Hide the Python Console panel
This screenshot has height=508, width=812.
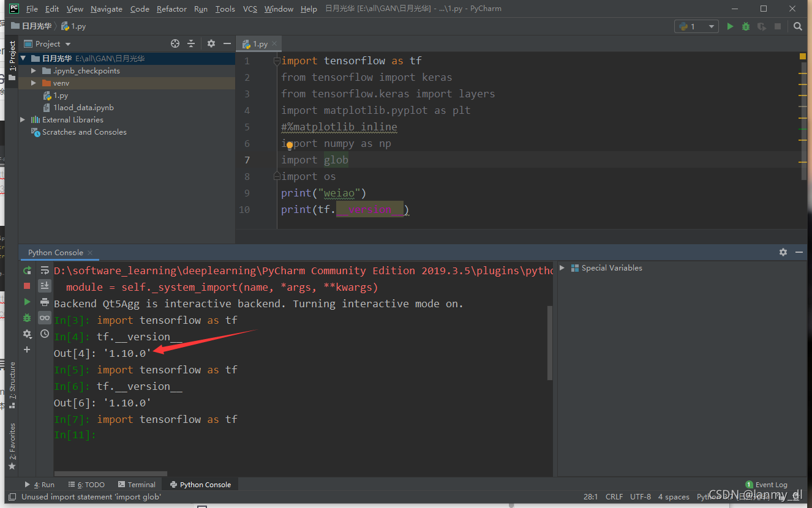(x=799, y=252)
